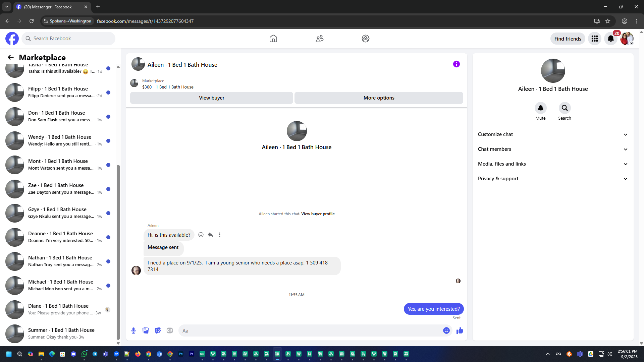Open the View buyer profile link
Image resolution: width=644 pixels, height=362 pixels.
coord(318,214)
